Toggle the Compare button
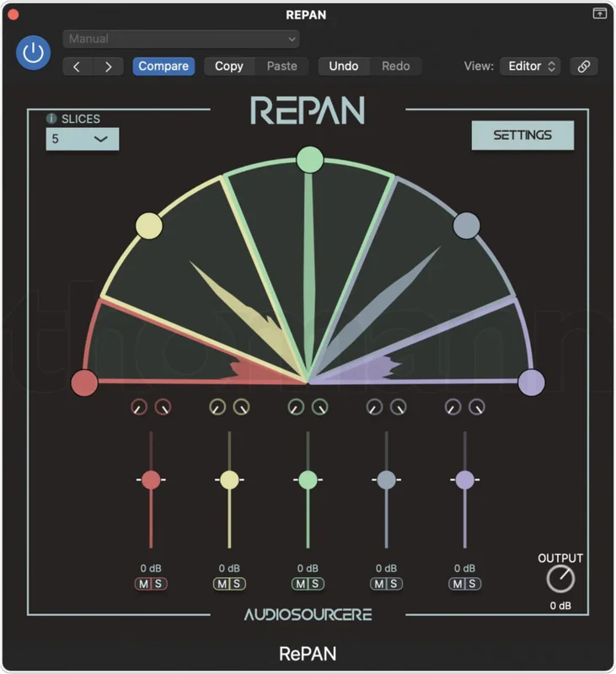 163,67
